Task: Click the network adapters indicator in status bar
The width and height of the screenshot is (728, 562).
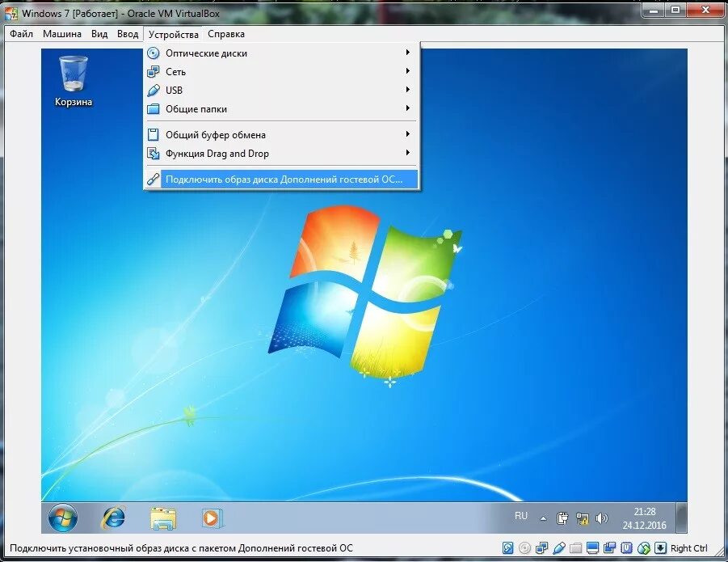Action: pyautogui.click(x=542, y=548)
